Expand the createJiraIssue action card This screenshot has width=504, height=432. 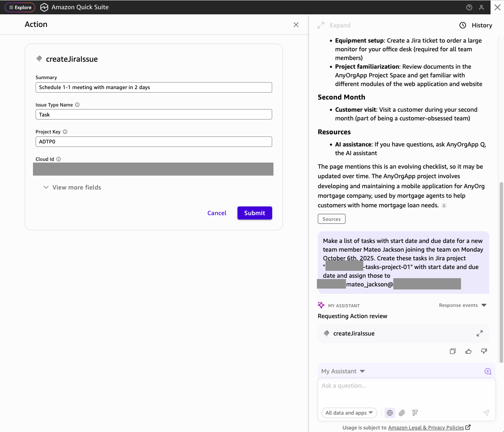click(x=479, y=333)
